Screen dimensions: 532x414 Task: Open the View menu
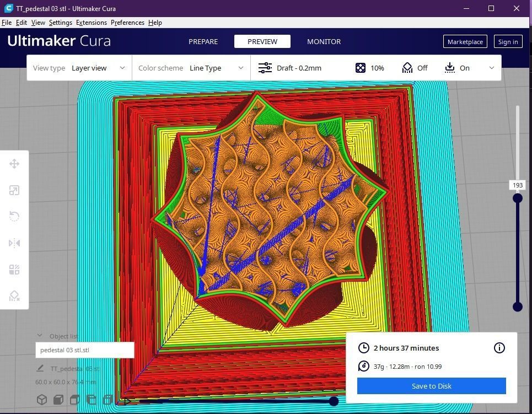[x=38, y=23]
